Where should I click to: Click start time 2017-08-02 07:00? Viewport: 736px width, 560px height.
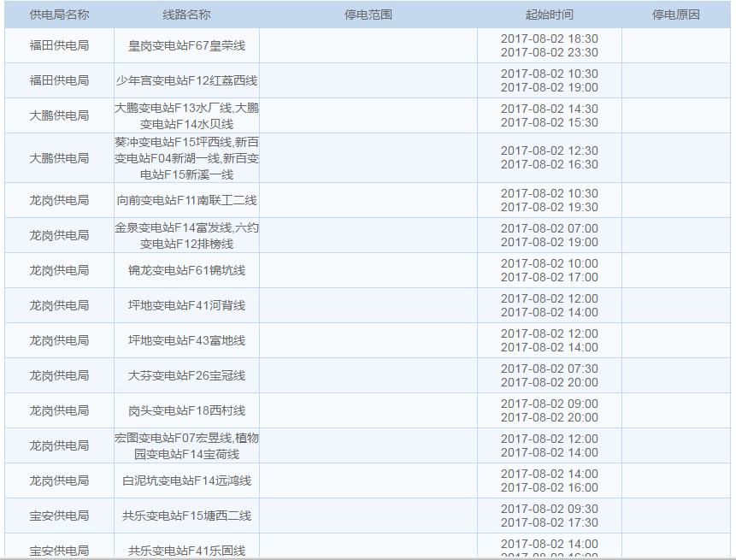550,228
